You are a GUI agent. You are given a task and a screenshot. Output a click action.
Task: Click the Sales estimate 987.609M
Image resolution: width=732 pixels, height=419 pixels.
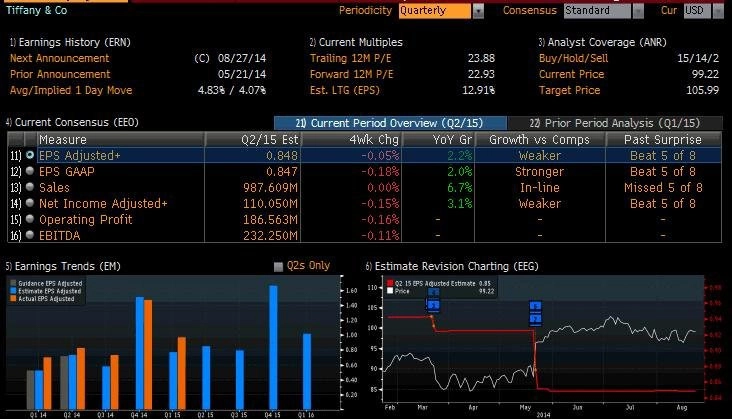[270, 188]
